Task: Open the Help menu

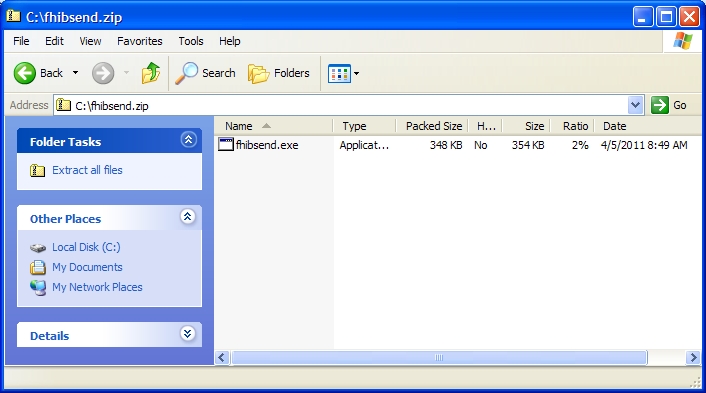Action: click(x=230, y=41)
